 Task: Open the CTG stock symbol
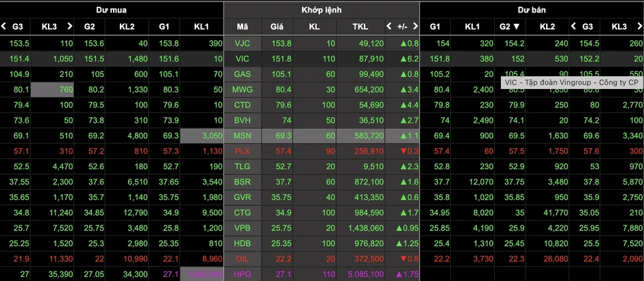click(243, 212)
